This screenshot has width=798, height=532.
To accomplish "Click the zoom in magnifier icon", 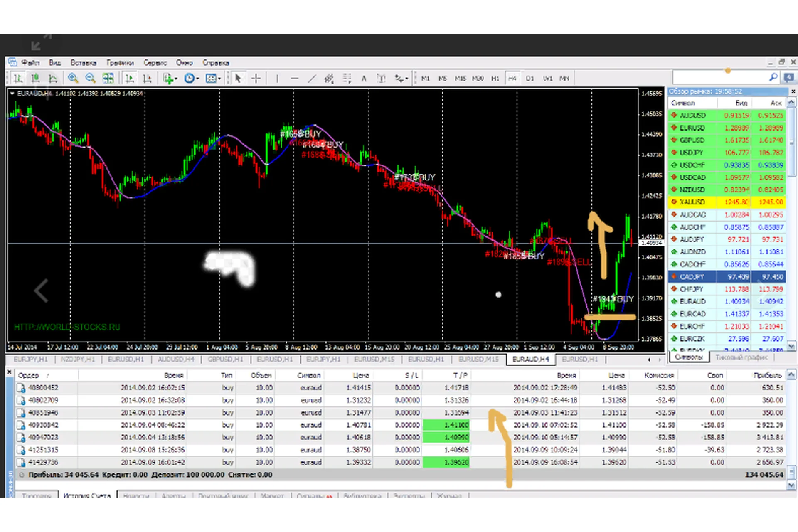I will coord(73,78).
